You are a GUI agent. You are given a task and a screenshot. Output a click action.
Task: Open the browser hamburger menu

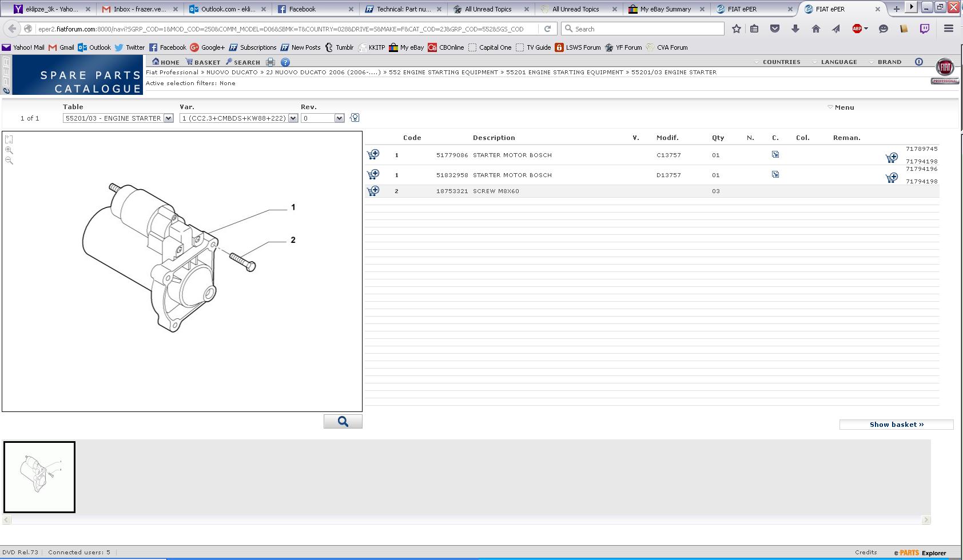948,29
